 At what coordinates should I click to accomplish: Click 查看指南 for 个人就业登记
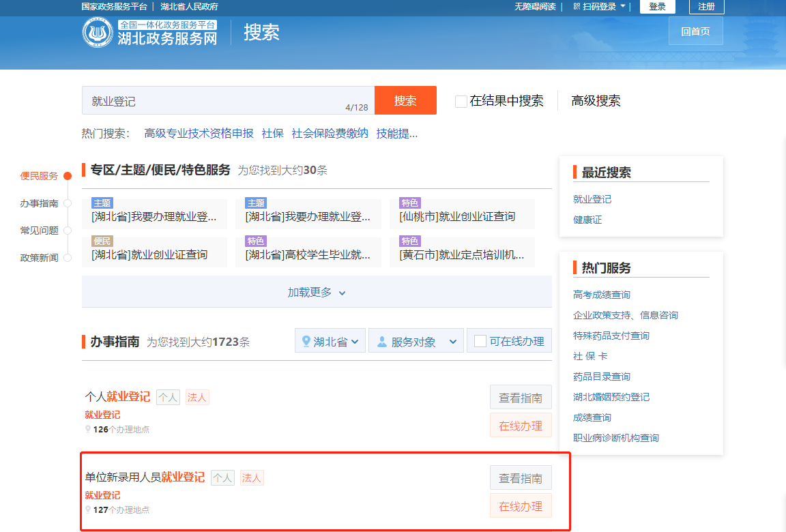point(520,398)
